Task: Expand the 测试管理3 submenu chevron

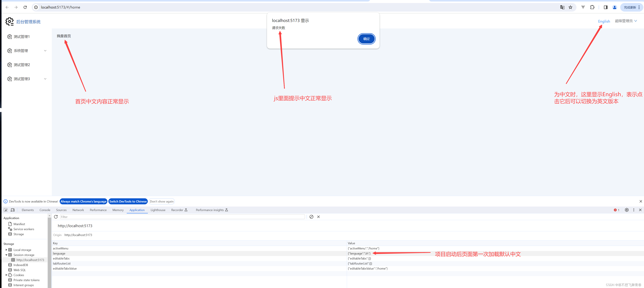Action: [45, 79]
